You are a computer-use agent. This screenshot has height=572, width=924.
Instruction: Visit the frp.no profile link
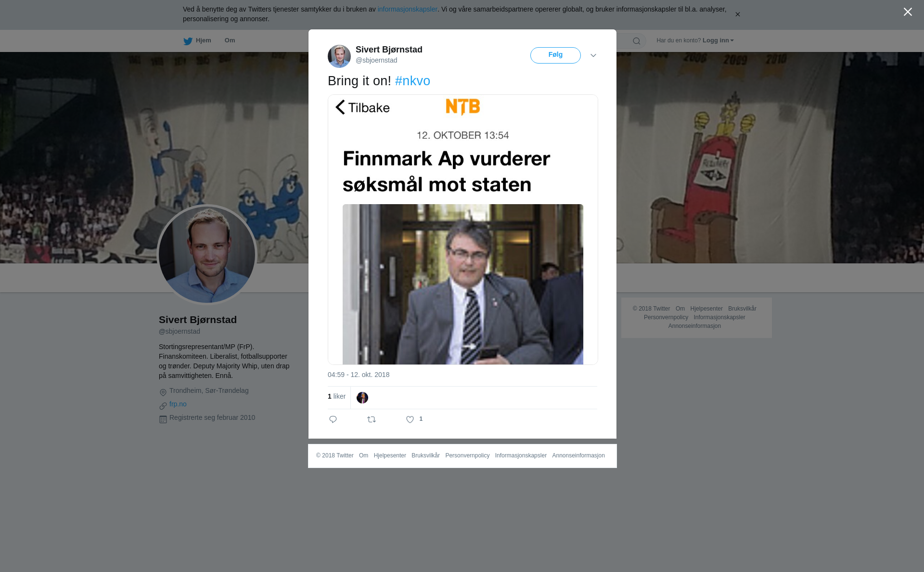point(178,404)
